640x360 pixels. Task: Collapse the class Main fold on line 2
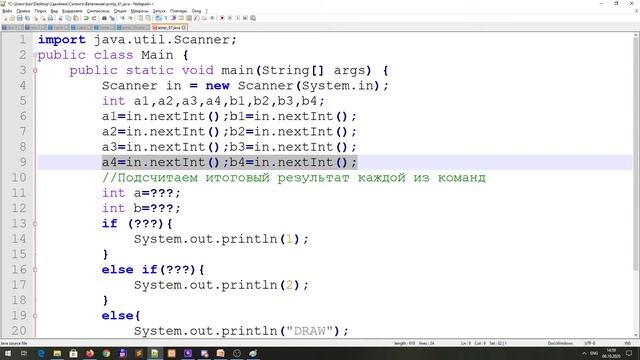click(x=35, y=55)
